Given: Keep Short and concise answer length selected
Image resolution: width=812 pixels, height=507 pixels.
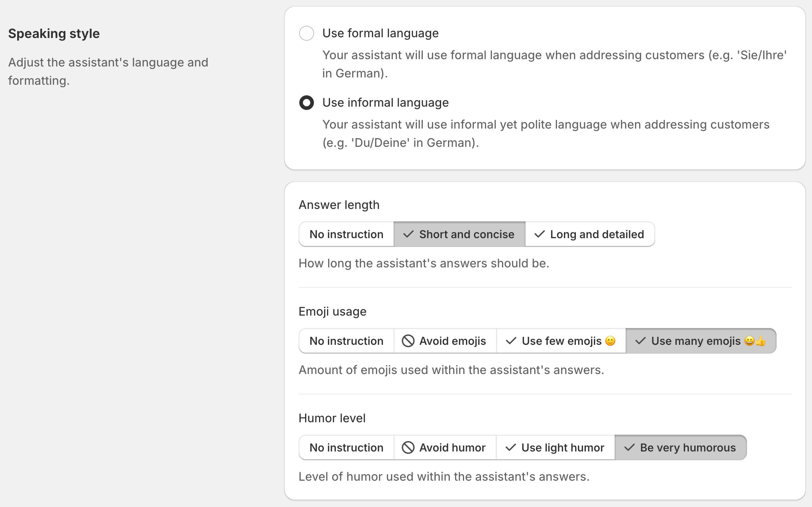Looking at the screenshot, I should click(459, 234).
